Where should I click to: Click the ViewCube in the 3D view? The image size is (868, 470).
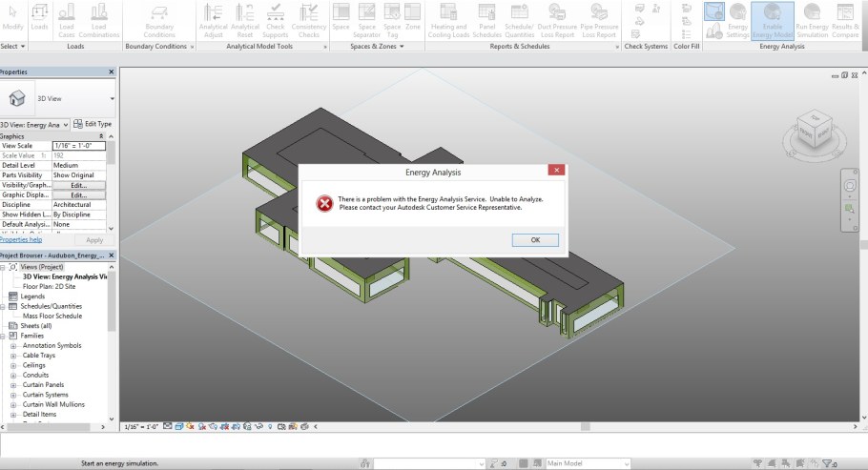tap(815, 131)
